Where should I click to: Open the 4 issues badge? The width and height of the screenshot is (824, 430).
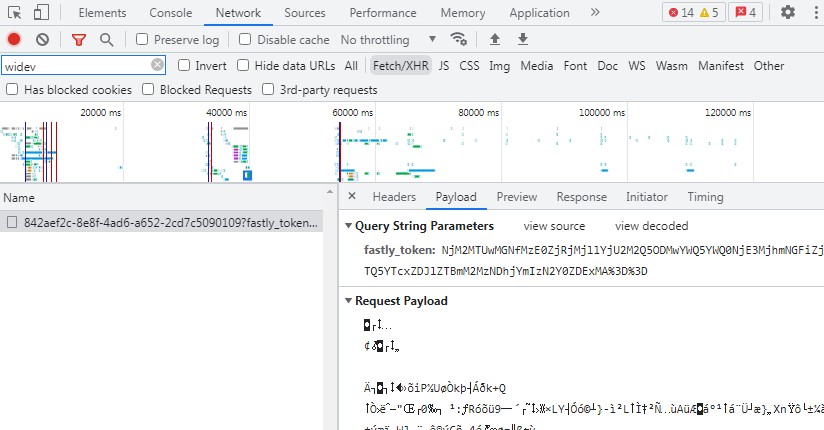coord(746,13)
